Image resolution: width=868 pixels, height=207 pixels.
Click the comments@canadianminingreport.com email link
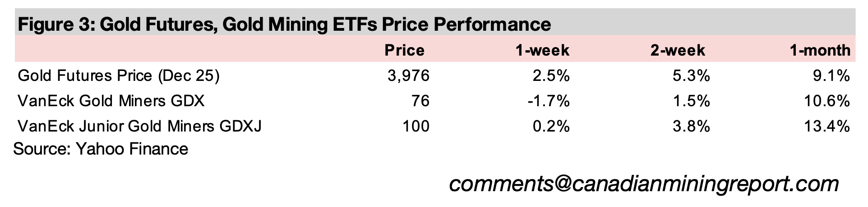tap(643, 184)
